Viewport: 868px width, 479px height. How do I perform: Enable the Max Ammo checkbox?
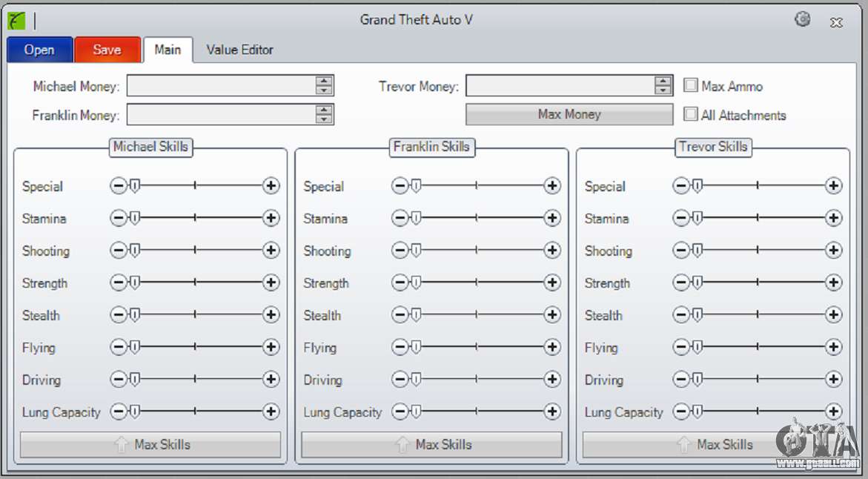[690, 85]
